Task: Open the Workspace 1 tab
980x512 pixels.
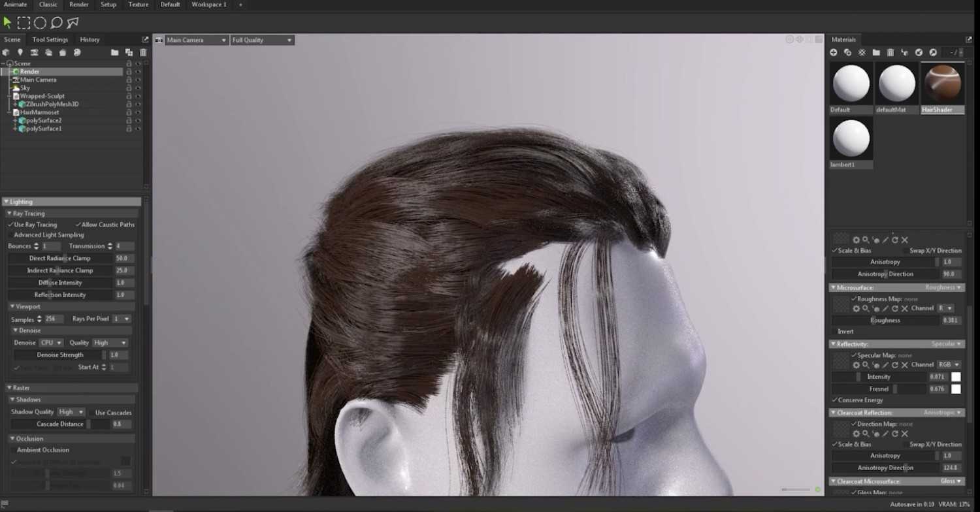Action: (209, 5)
